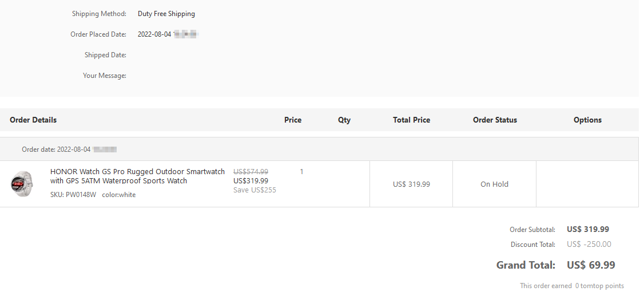644x299 pixels.
Task: Click the Total Price column header
Action: click(412, 120)
